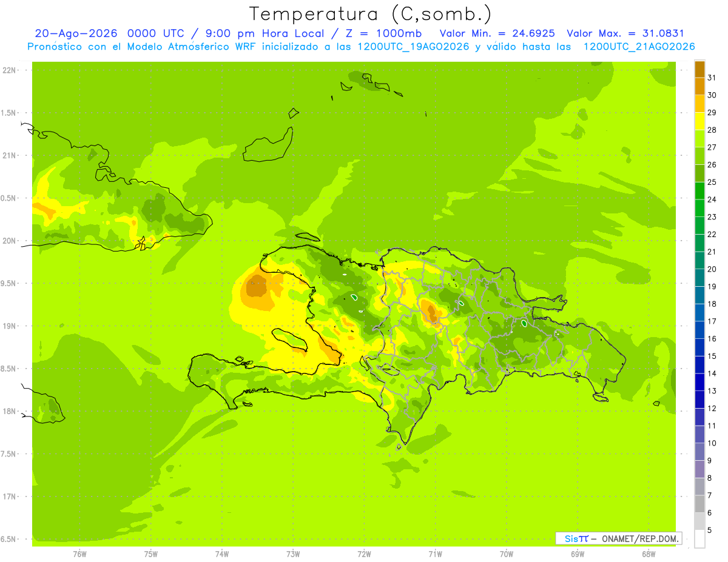Click the "Temperatura (C,somb.)" map title
The image size is (728, 562).
370,14
